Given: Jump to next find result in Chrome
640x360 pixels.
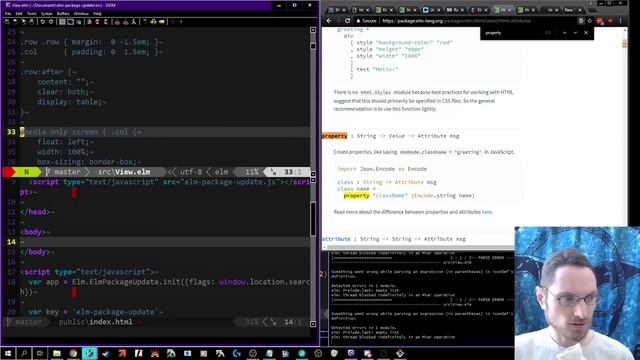Looking at the screenshot, I should tap(575, 33).
